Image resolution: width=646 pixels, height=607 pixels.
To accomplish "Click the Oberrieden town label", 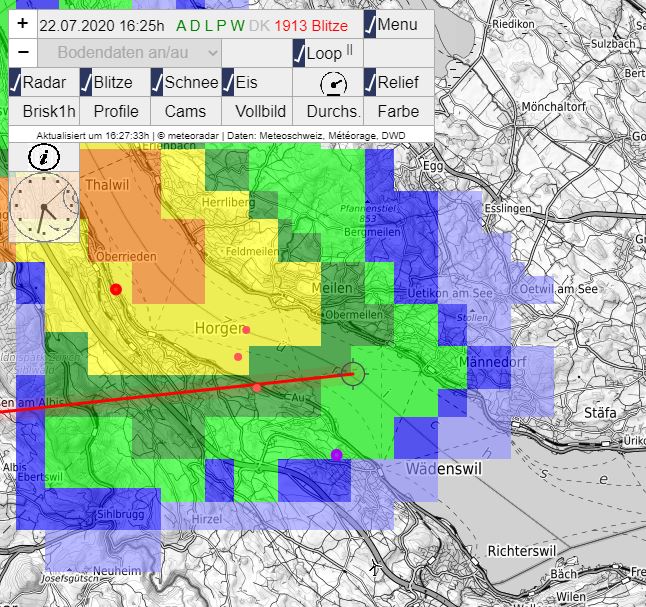I will [x=126, y=256].
